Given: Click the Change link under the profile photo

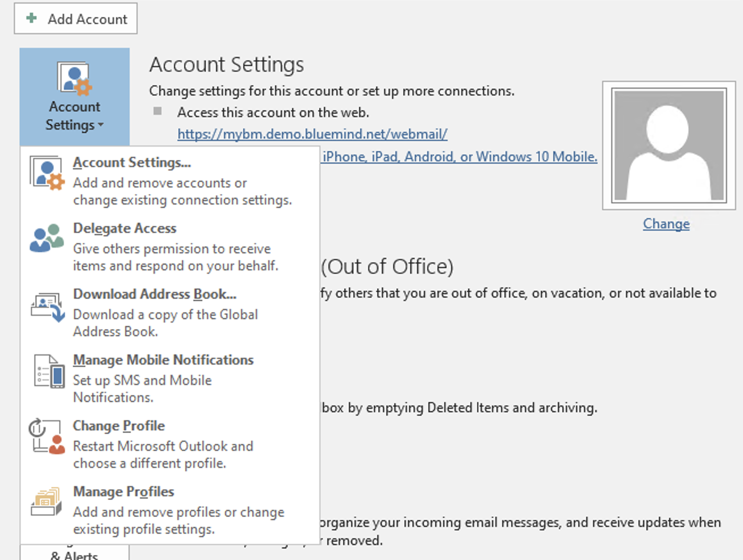Looking at the screenshot, I should pos(666,224).
